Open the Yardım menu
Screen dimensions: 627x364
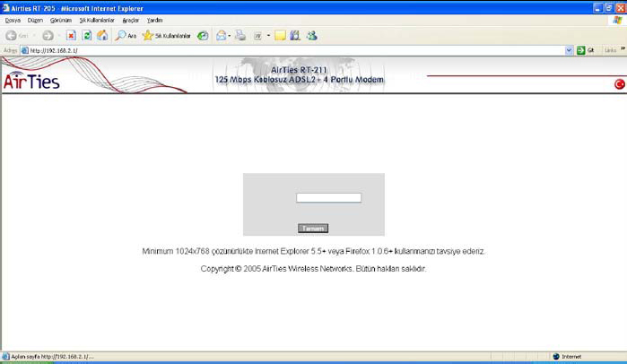click(x=155, y=20)
